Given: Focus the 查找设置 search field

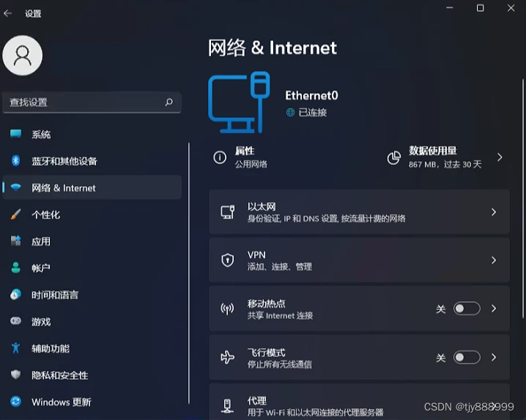Looking at the screenshot, I should pos(92,102).
